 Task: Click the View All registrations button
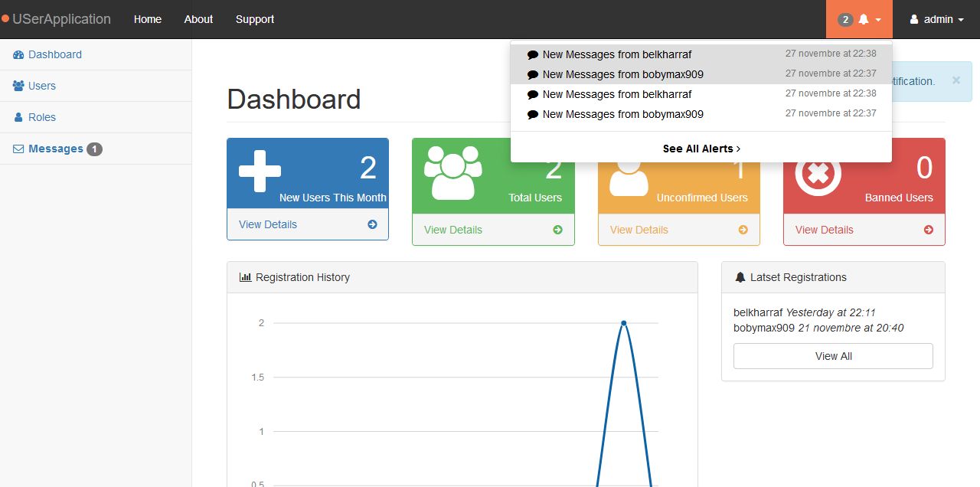[x=833, y=356]
